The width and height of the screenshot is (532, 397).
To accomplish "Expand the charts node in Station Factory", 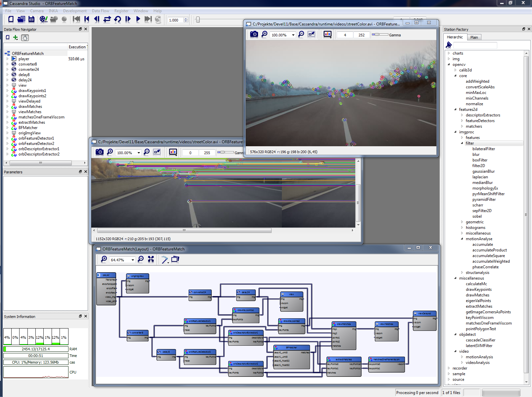I will click(x=449, y=53).
